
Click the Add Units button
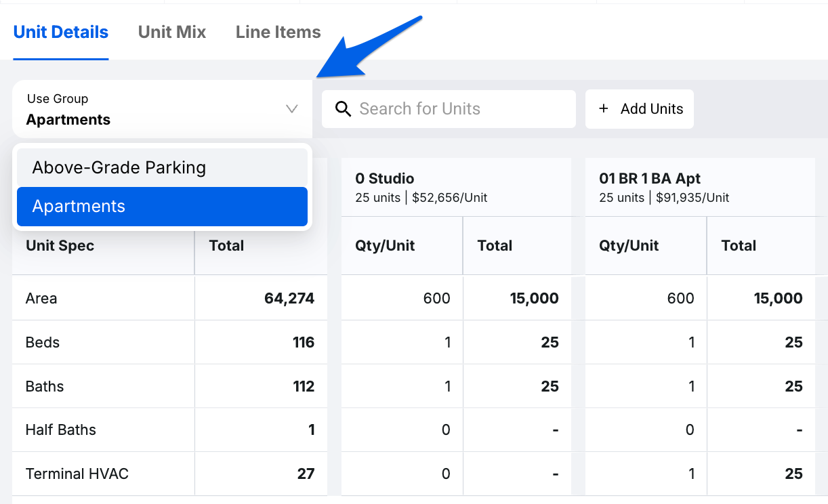pyautogui.click(x=640, y=109)
